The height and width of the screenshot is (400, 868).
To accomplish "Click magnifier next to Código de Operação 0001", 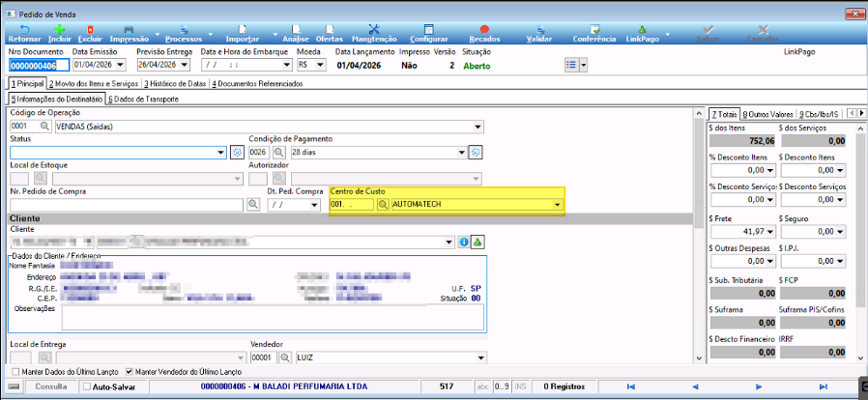I will pos(43,127).
